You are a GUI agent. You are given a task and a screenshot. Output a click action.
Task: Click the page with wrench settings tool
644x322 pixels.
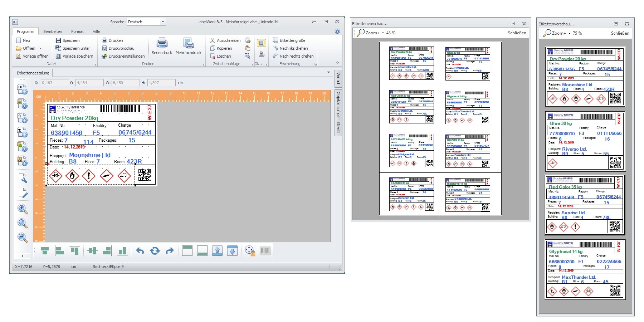click(x=23, y=178)
